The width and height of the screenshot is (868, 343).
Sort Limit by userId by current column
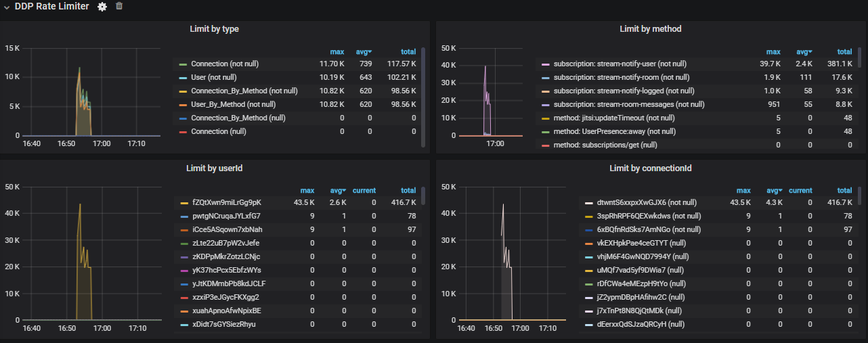pyautogui.click(x=364, y=191)
